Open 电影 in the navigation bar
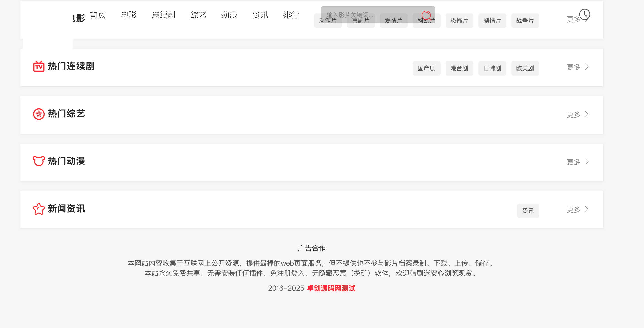 [x=129, y=15]
